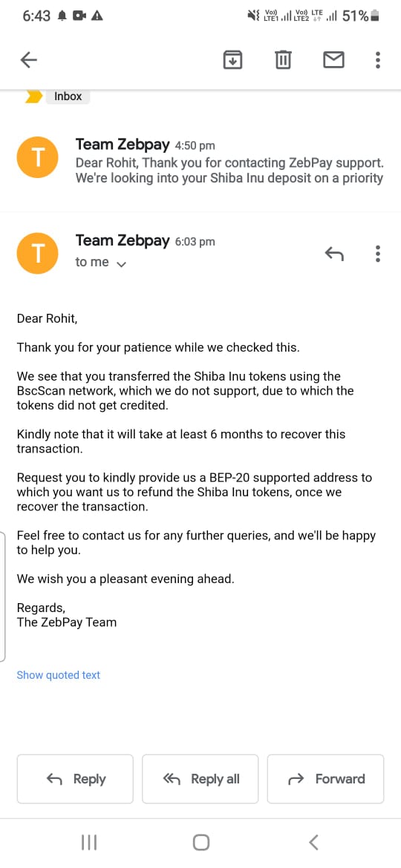Open recent apps from navigation bar
Viewport: 401px width, 868px height.
[x=88, y=843]
